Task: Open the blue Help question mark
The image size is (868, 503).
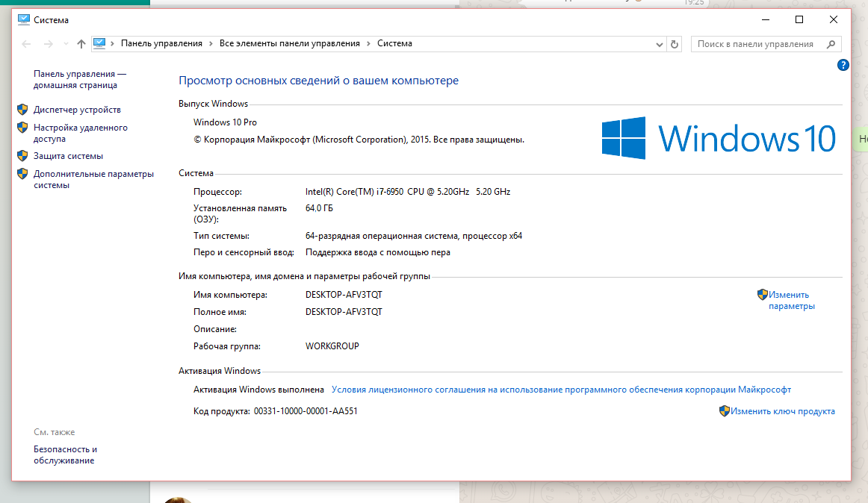Action: (843, 65)
